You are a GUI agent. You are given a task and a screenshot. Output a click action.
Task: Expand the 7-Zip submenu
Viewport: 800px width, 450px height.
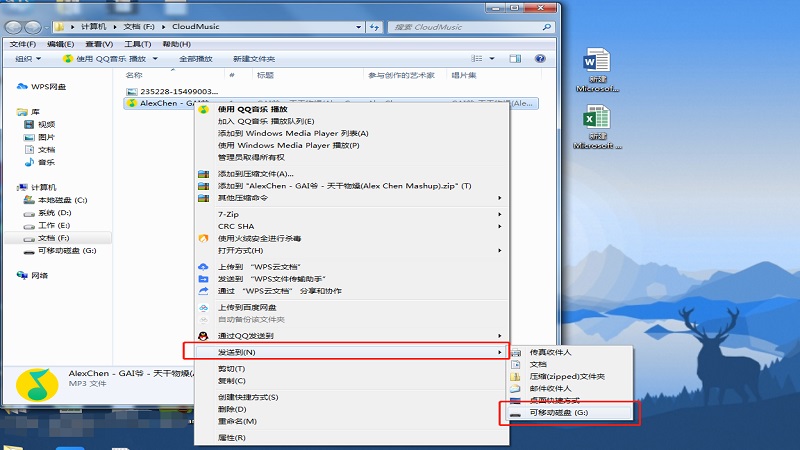coord(352,214)
